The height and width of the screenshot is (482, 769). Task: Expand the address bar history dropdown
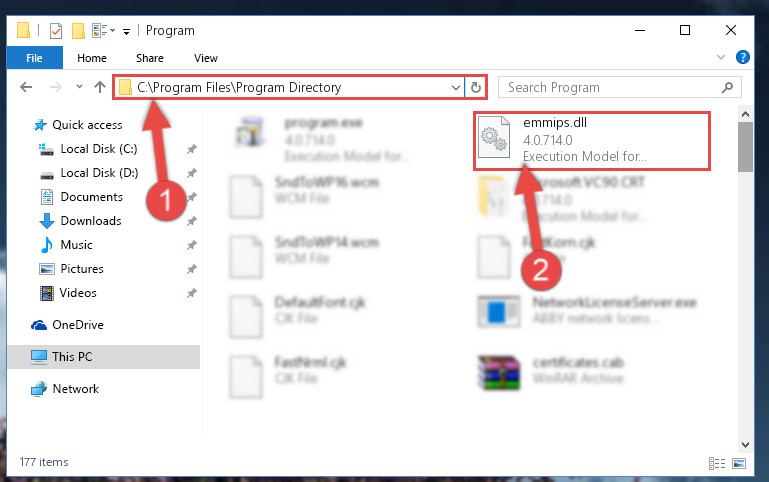tap(456, 88)
